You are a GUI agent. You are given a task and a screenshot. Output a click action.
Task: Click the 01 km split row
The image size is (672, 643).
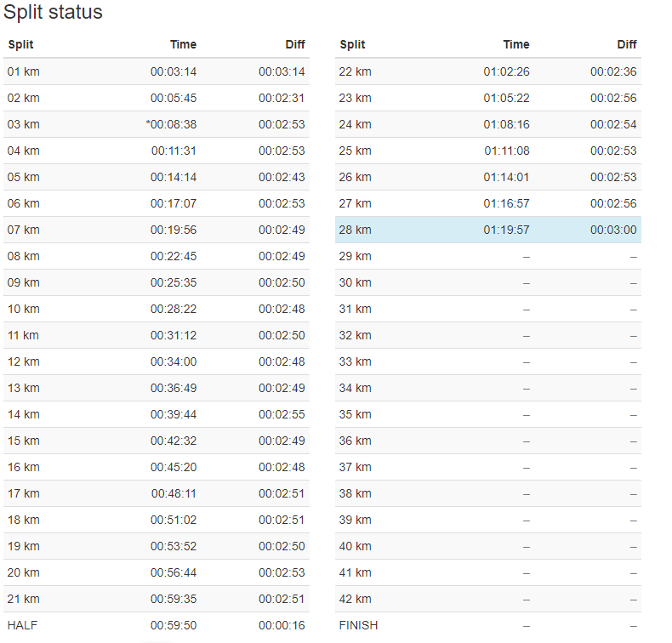click(x=156, y=71)
